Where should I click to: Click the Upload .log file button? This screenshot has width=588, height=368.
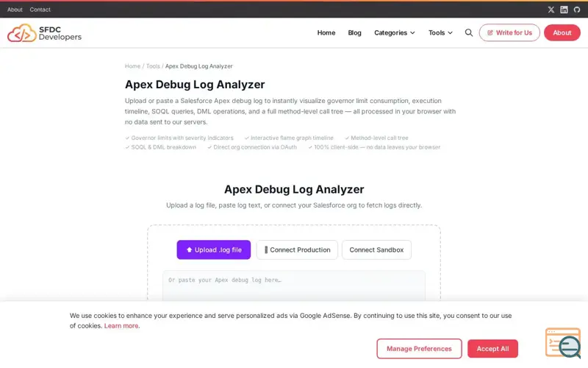click(x=214, y=250)
